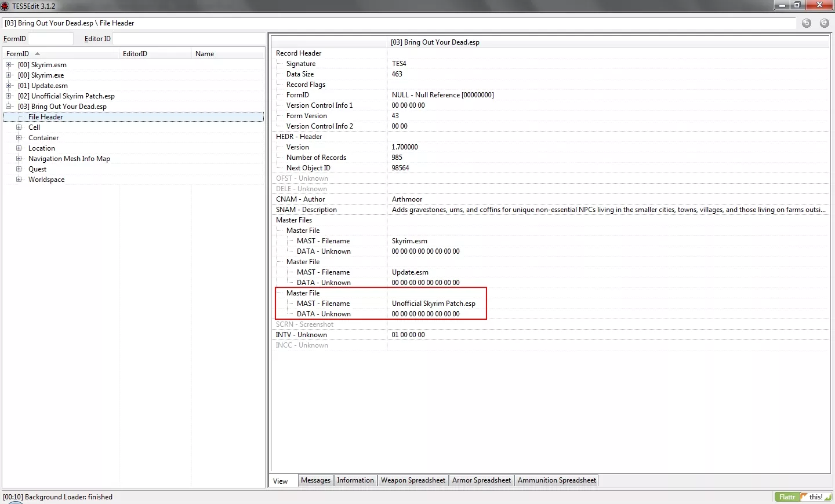This screenshot has height=504, width=835.
Task: Select the MAST Filename value Skyrim.esm
Action: 409,241
